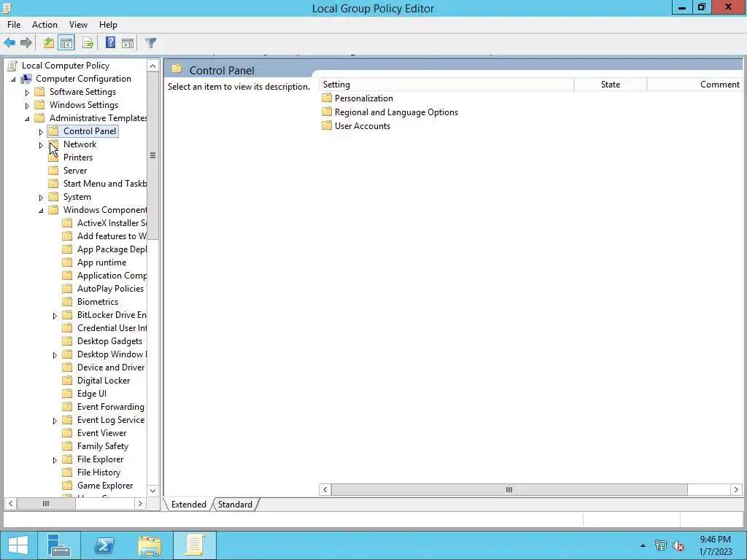Select Family Safety in the tree
747x560 pixels.
click(x=103, y=446)
